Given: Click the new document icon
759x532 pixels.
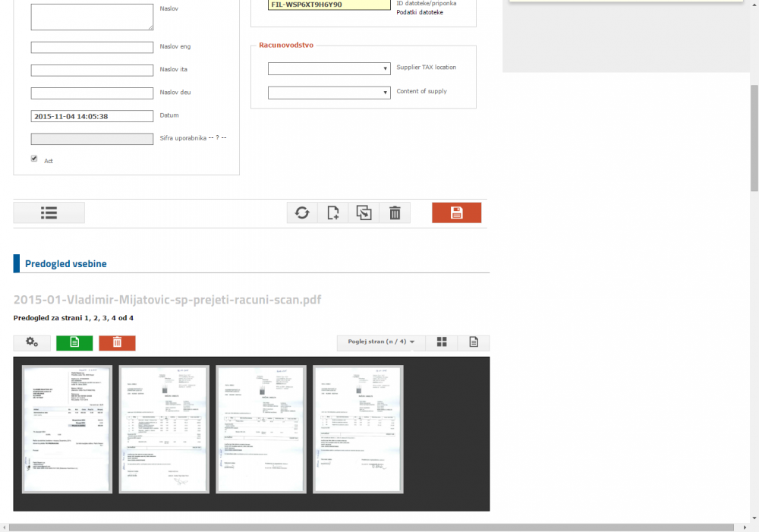Looking at the screenshot, I should click(333, 213).
